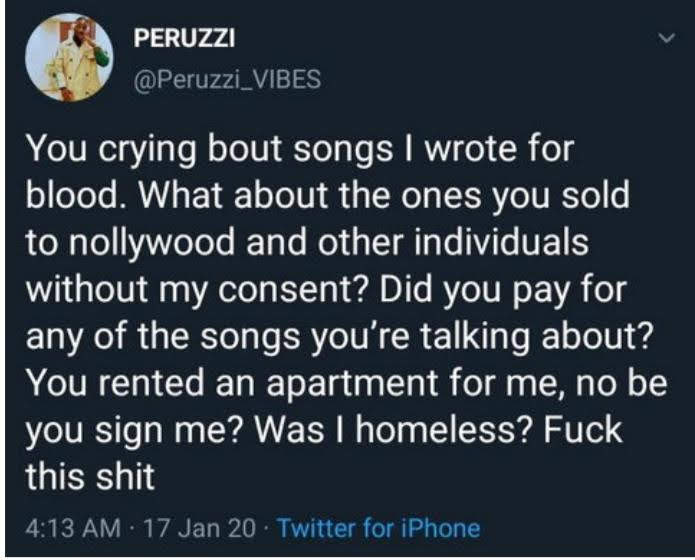This screenshot has width=695, height=560.
Task: Click the @Peruzzi_VIBES handle
Action: [x=227, y=80]
